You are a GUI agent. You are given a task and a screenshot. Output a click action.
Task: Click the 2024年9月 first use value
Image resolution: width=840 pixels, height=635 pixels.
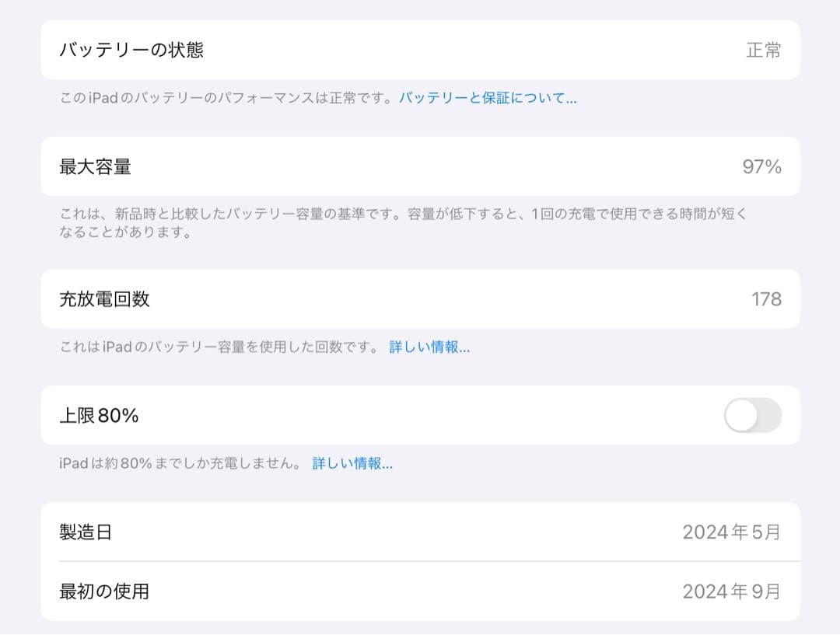[733, 591]
